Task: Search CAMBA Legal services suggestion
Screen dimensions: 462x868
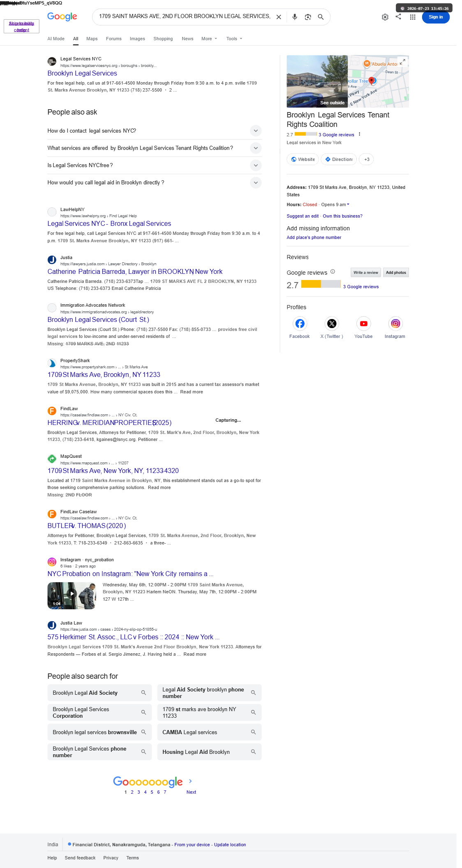Action: [x=209, y=732]
